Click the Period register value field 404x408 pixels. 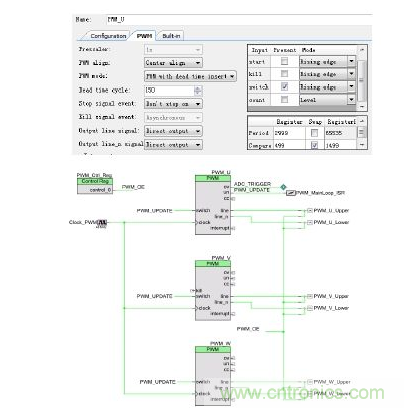click(289, 133)
